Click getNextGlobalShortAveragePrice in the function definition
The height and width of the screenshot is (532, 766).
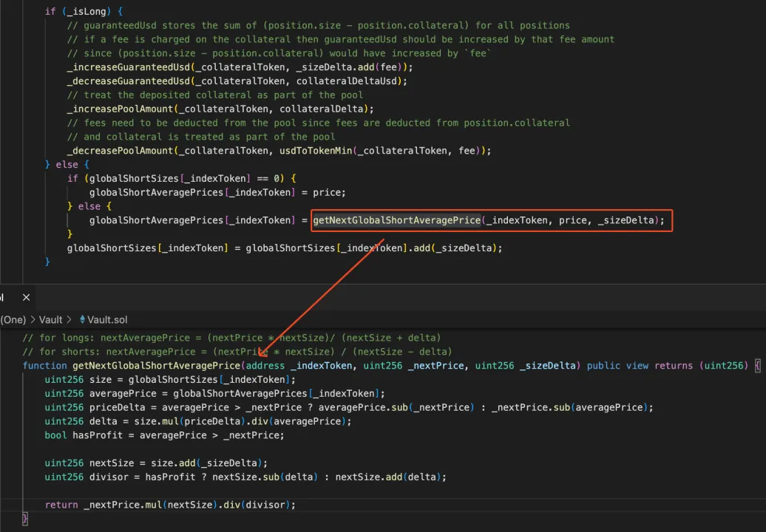point(156,365)
